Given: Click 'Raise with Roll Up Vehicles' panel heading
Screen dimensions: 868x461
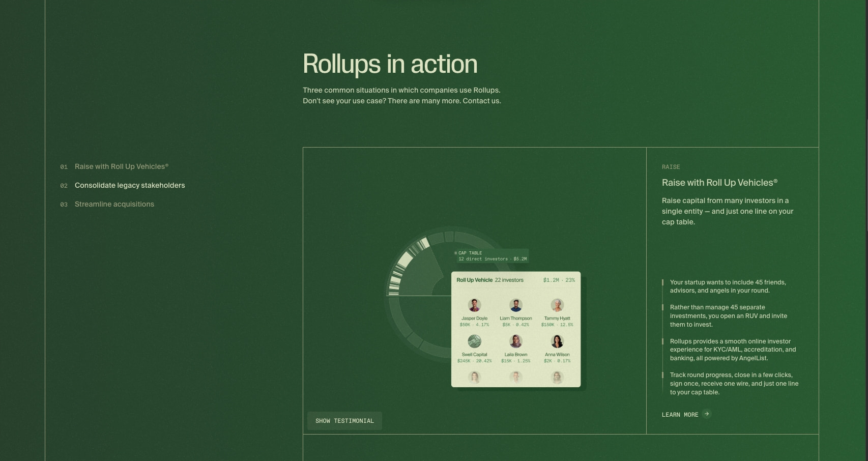Looking at the screenshot, I should click(x=719, y=183).
